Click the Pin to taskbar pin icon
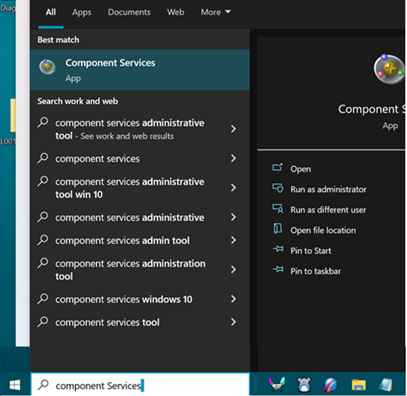 click(x=278, y=269)
